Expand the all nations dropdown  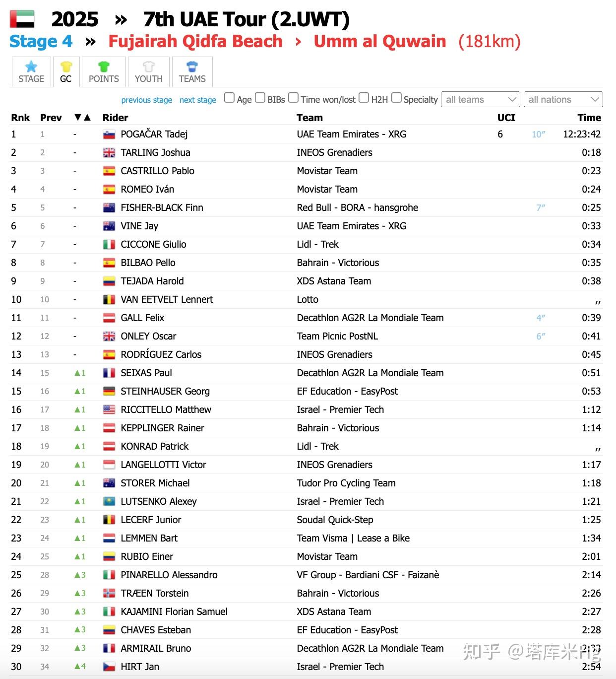pyautogui.click(x=563, y=100)
